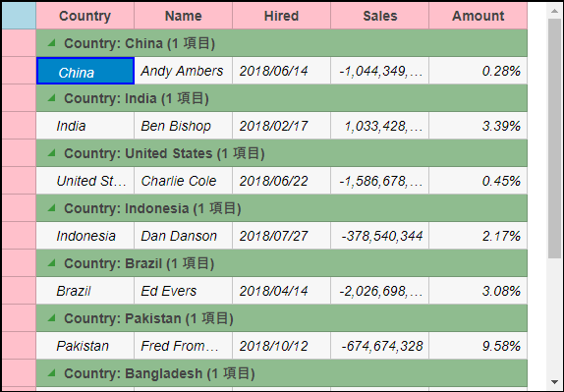Collapse the Country: Bangladesh group triangle

(52, 373)
